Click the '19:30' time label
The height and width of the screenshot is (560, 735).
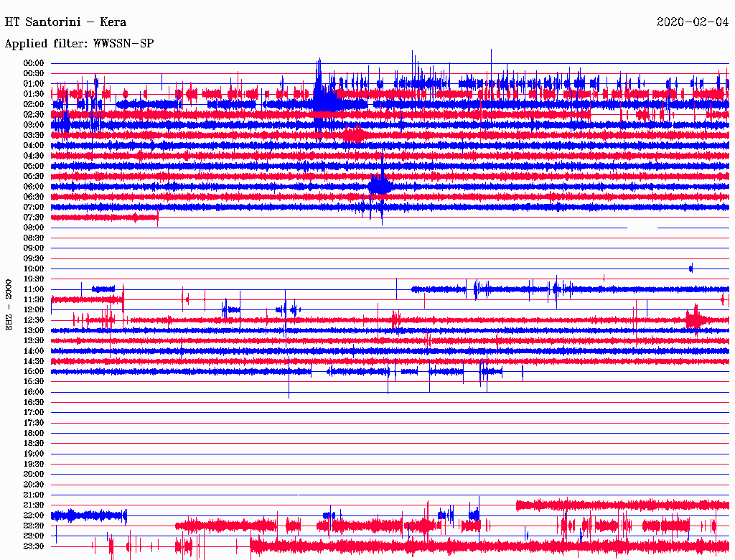pyautogui.click(x=34, y=465)
